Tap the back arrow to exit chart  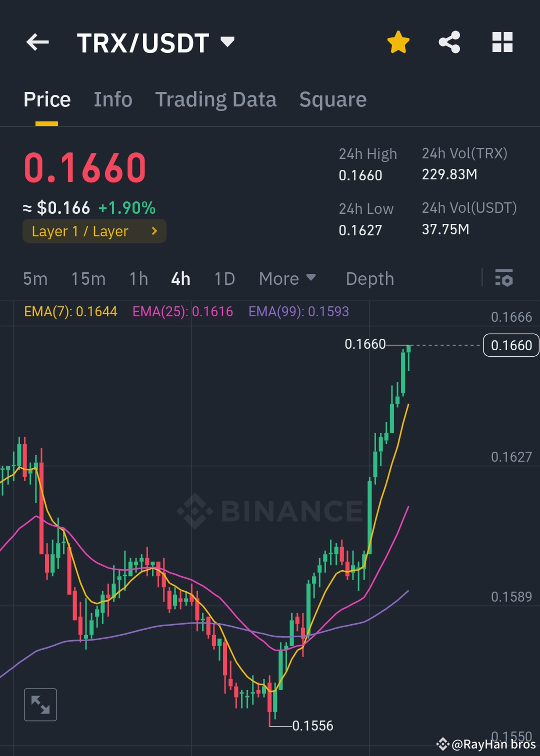[37, 42]
